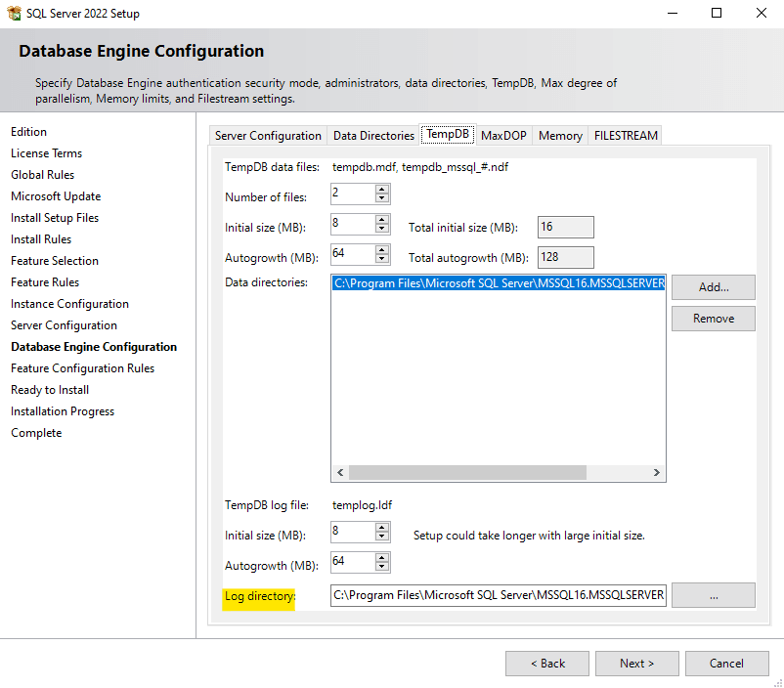784x688 pixels.
Task: Go to the FILESTREAM tab
Action: click(x=626, y=136)
